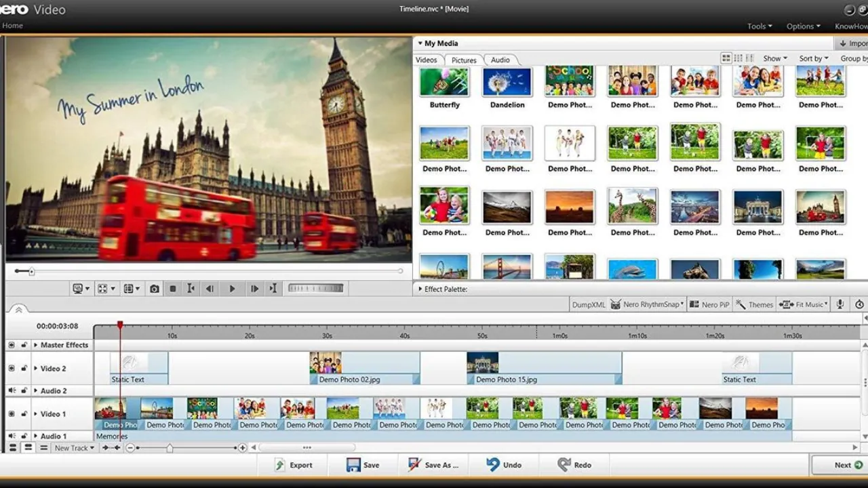The height and width of the screenshot is (488, 868).
Task: Fit timeline to window arrows icon
Action: click(x=111, y=448)
